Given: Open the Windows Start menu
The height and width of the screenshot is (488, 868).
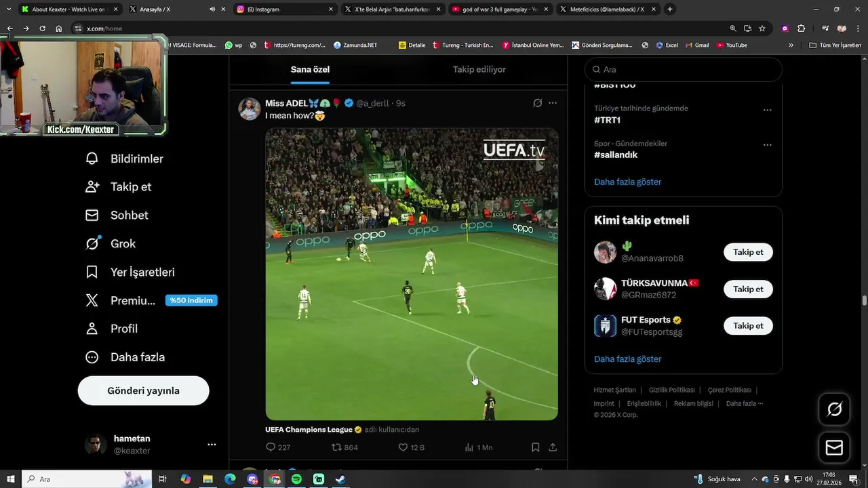Looking at the screenshot, I should coord(10,479).
